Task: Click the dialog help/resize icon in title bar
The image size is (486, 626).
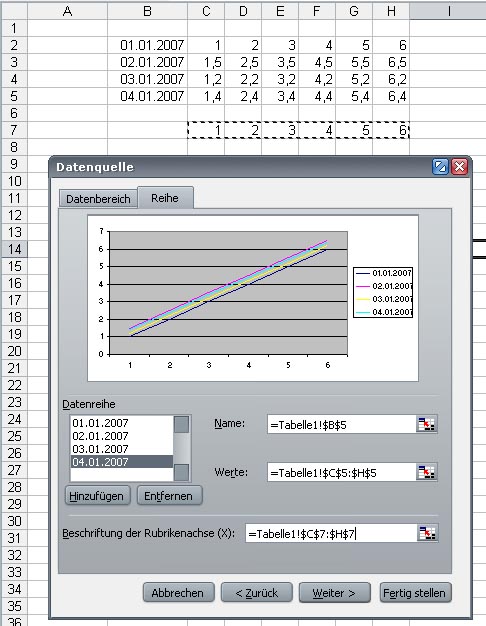Action: coord(440,166)
